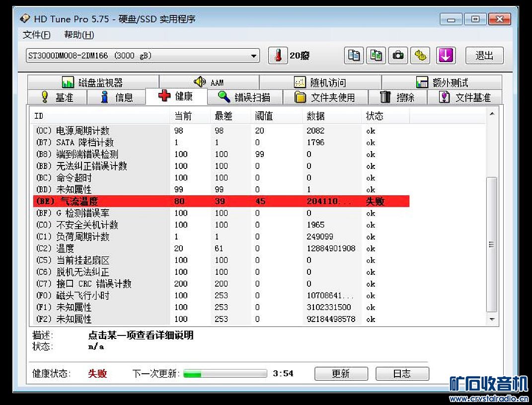Click the 失败 status in the red row
This screenshot has width=532, height=405.
(x=375, y=201)
